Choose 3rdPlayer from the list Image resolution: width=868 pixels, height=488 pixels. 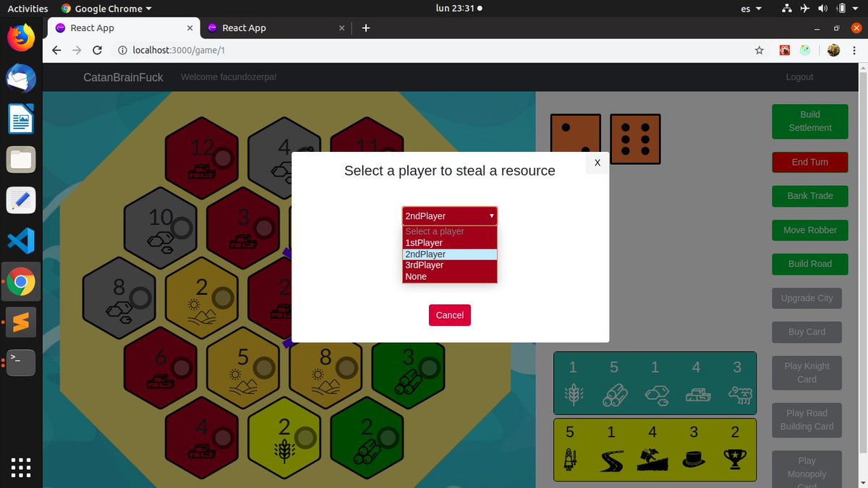pos(450,265)
